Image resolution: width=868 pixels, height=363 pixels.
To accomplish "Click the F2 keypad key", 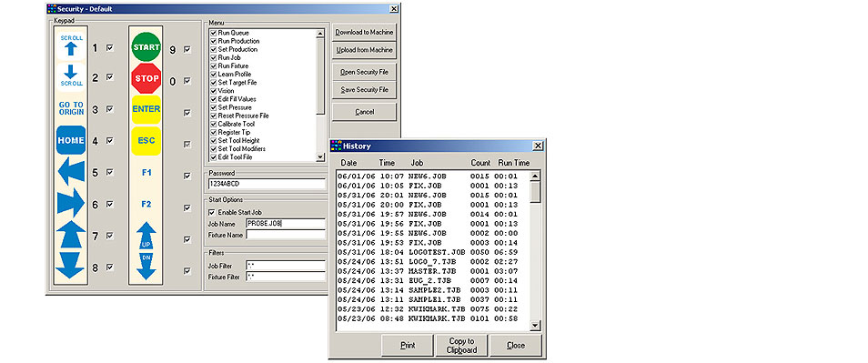I will tap(146, 204).
